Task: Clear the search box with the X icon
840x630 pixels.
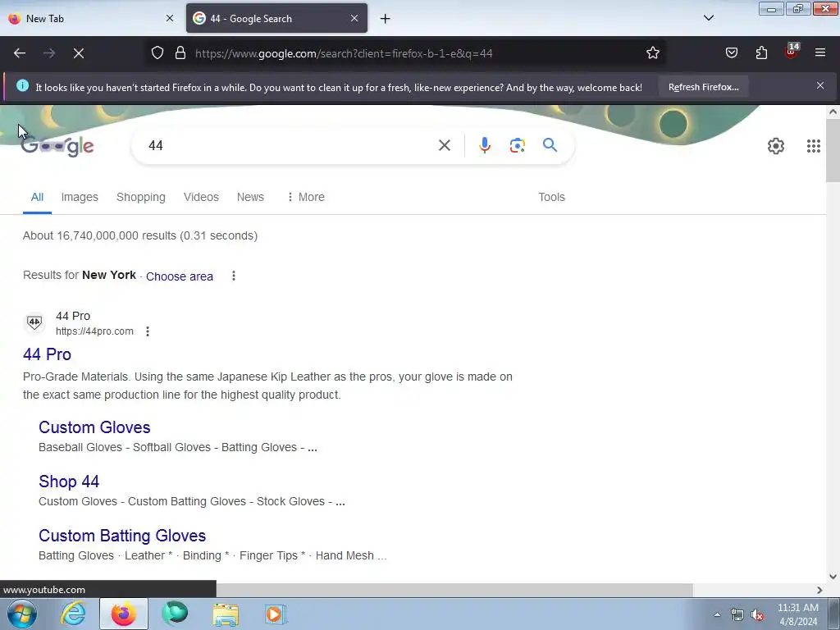Action: pos(444,145)
